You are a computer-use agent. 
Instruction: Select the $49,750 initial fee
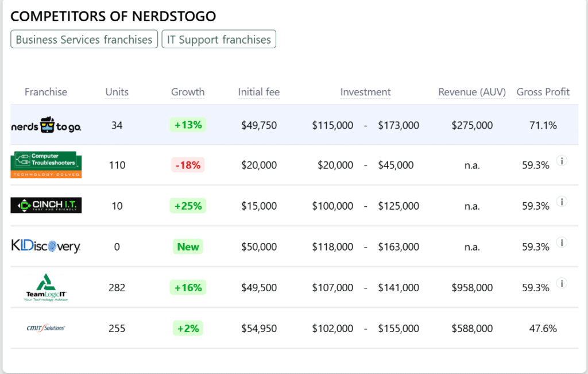[x=259, y=125]
